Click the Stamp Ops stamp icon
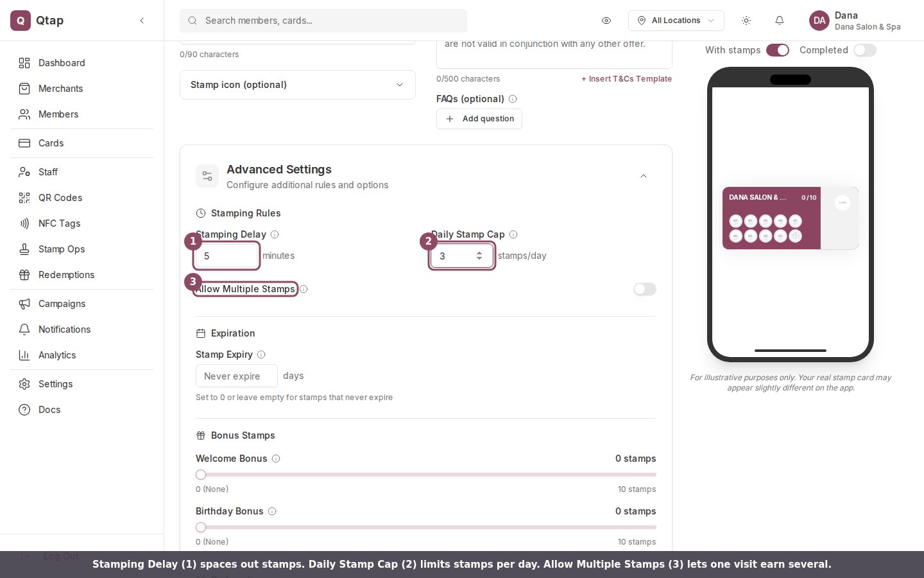 click(24, 249)
